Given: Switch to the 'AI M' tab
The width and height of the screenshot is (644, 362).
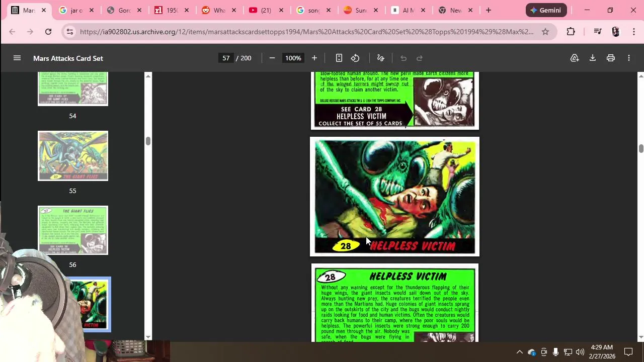Looking at the screenshot, I should click(408, 10).
